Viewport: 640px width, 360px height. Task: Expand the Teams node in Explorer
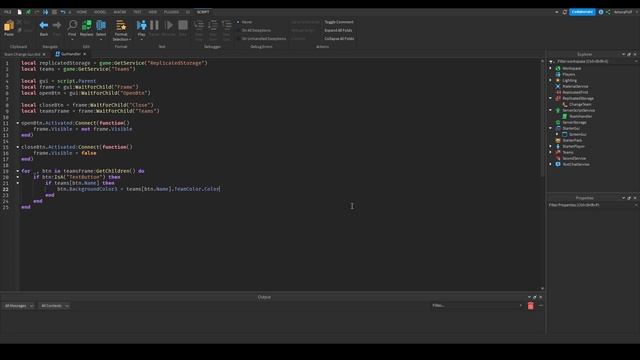pyautogui.click(x=551, y=152)
